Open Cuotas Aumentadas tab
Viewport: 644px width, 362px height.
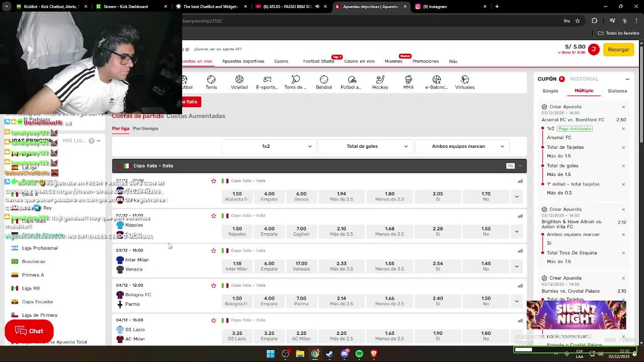pos(196,116)
